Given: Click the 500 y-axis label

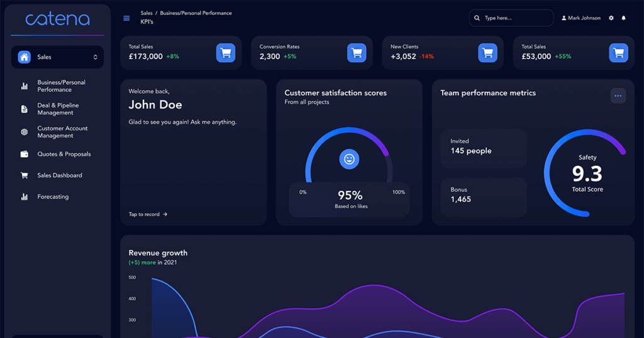Looking at the screenshot, I should pos(132,278).
